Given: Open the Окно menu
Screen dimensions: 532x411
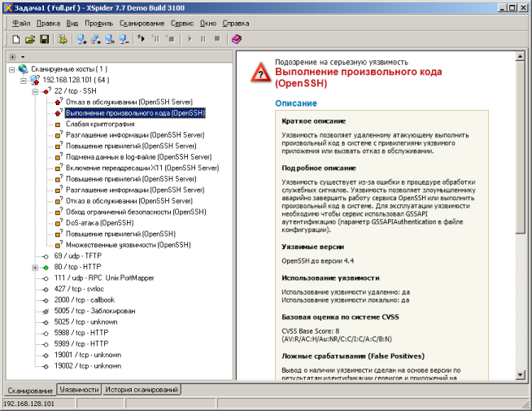Looking at the screenshot, I should click(x=208, y=24).
